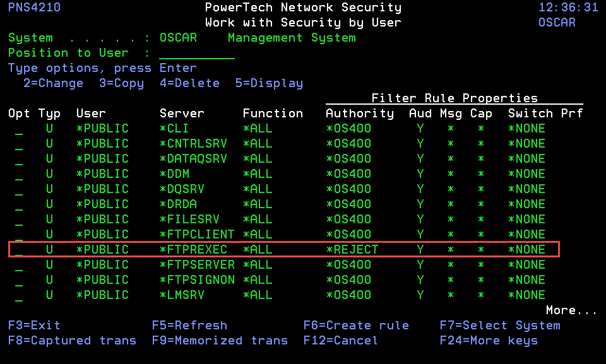Screen dimensions: 606x364
Task: Select the *FTPSERVER server entry
Action: [197, 265]
